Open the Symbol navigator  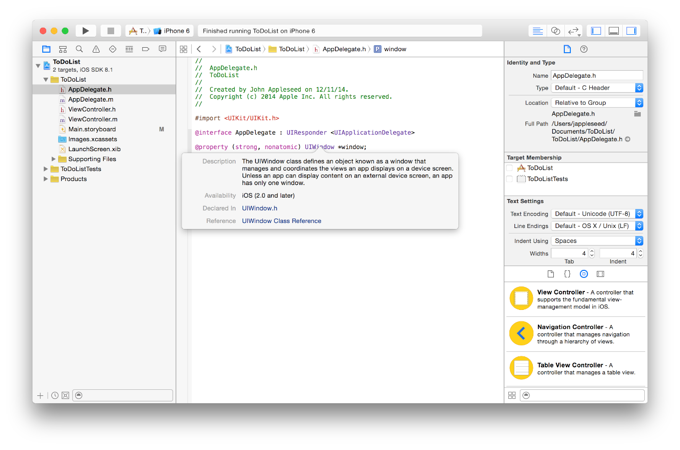click(63, 49)
